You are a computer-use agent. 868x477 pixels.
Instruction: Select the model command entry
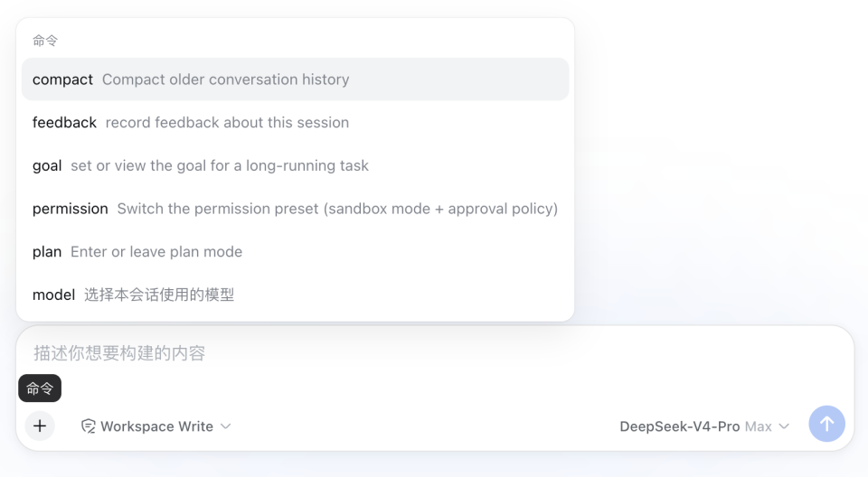(295, 295)
